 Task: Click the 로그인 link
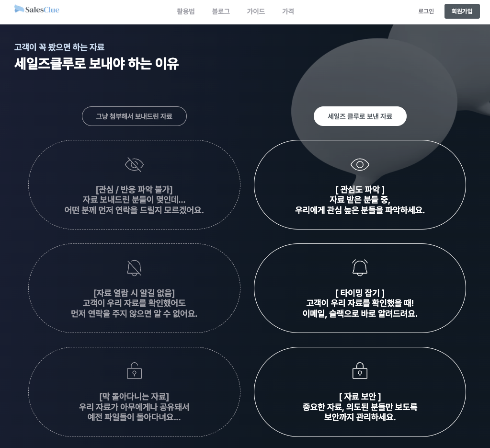[x=426, y=11]
